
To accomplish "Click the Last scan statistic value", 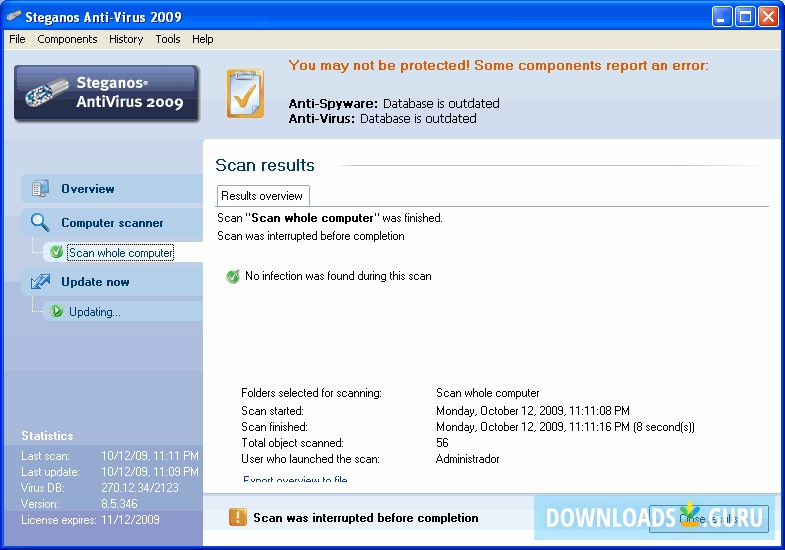I will (150, 456).
